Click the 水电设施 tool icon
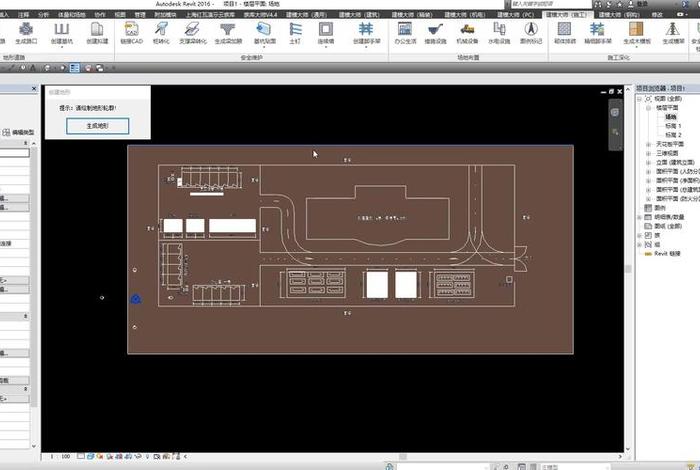This screenshot has width=700, height=470. (x=499, y=29)
